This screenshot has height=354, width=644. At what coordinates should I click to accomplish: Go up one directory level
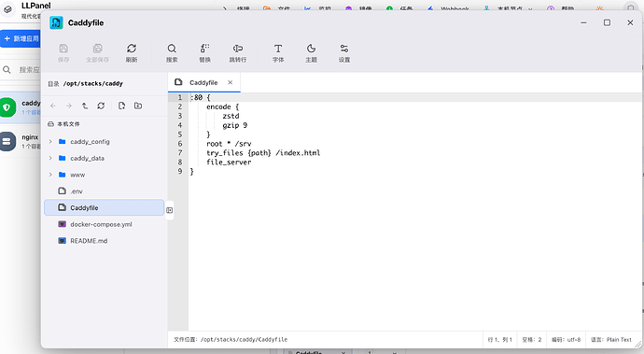pyautogui.click(x=85, y=106)
